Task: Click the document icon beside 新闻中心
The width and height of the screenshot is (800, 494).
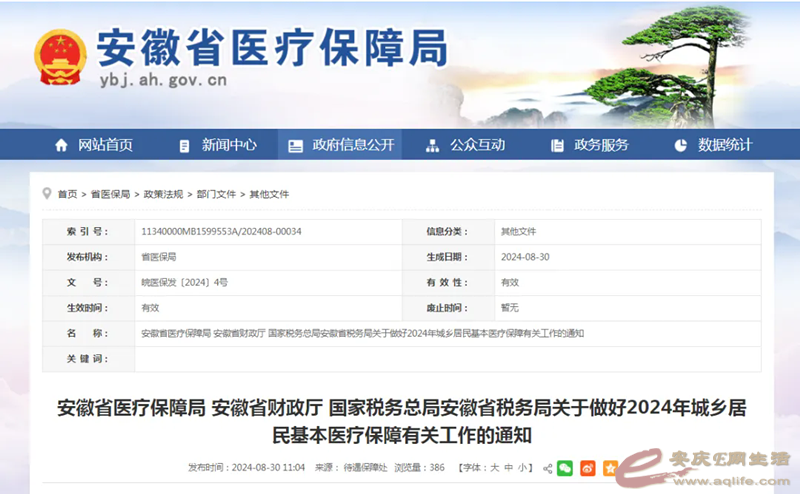Action: pyautogui.click(x=184, y=145)
